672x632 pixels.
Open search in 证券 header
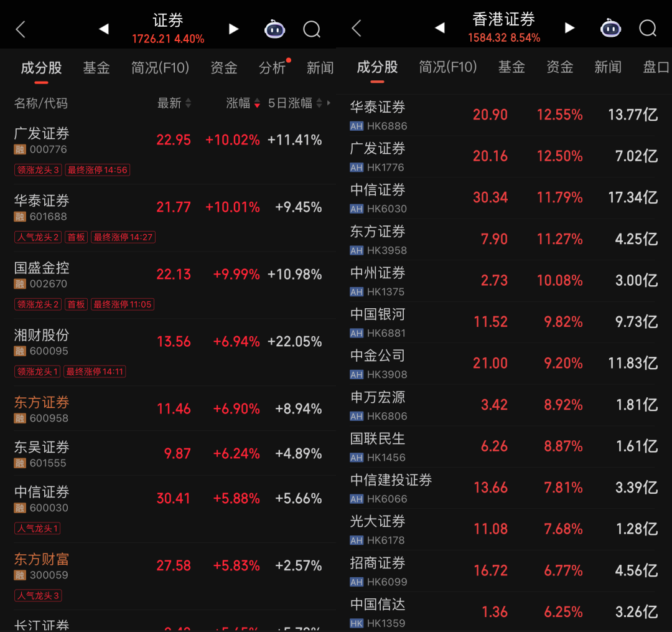(312, 29)
